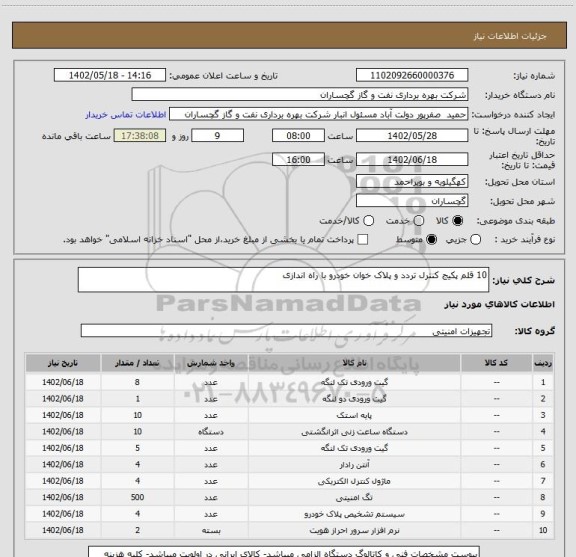The width and height of the screenshot is (576, 557).
Task: Click the ردیف column header
Action: point(543,363)
